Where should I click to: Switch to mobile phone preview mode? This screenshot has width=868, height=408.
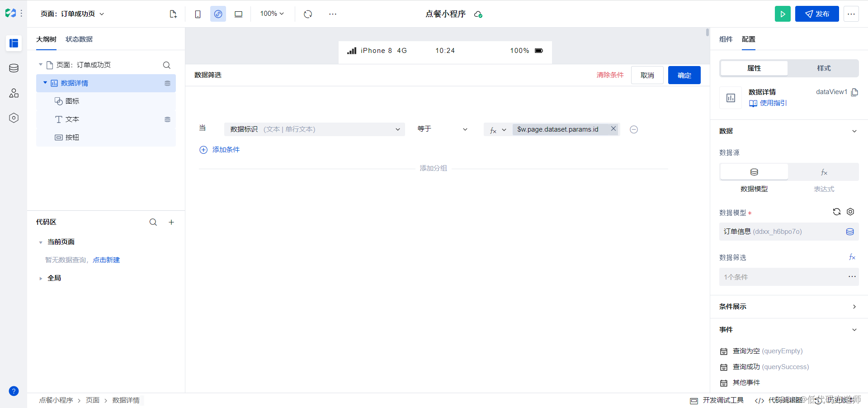pyautogui.click(x=198, y=14)
